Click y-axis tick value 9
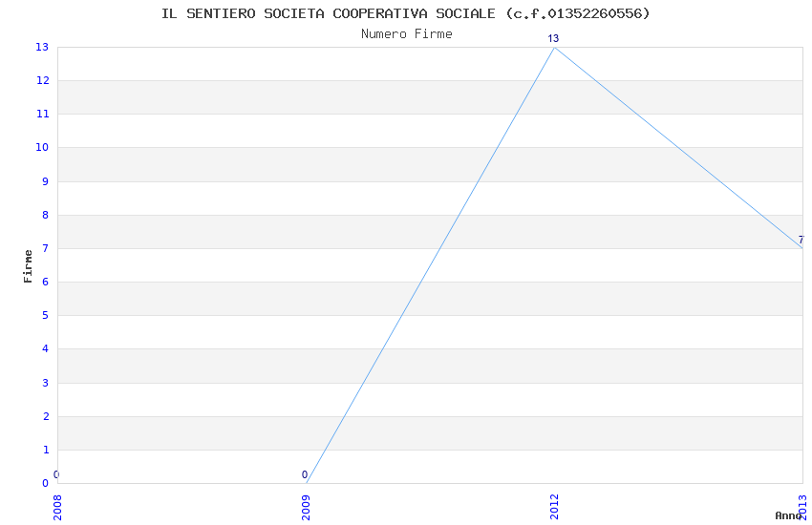The height and width of the screenshot is (525, 812). coord(46,181)
